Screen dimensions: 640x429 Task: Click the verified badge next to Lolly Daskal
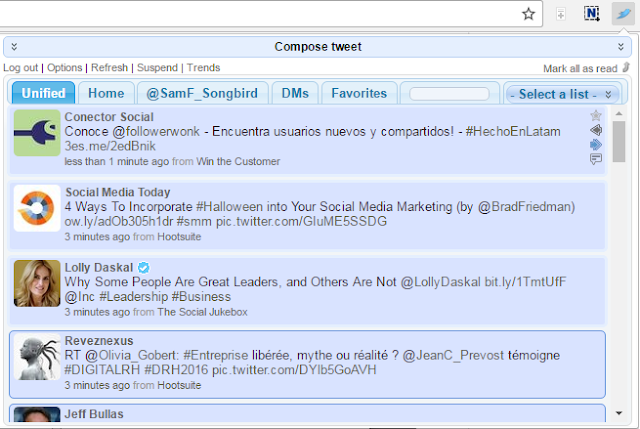pos(144,268)
